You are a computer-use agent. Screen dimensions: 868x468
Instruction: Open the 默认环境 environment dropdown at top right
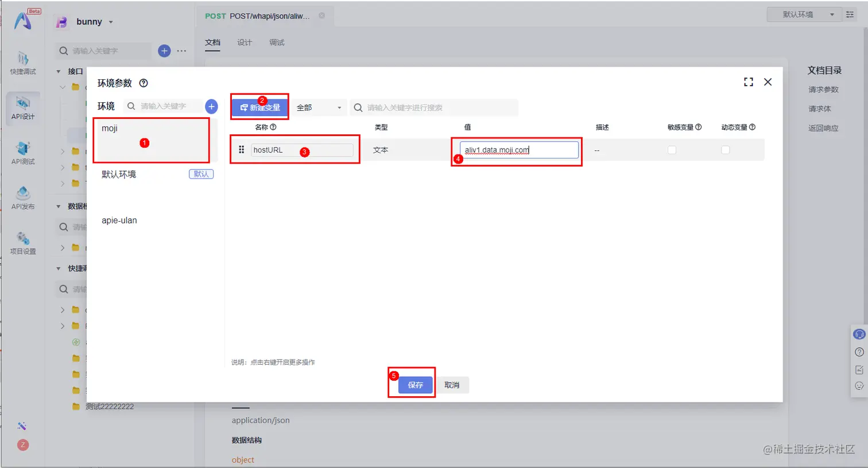coord(804,14)
